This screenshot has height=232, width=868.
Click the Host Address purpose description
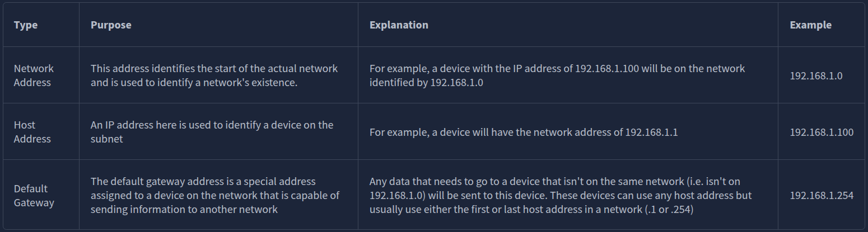pos(212,132)
